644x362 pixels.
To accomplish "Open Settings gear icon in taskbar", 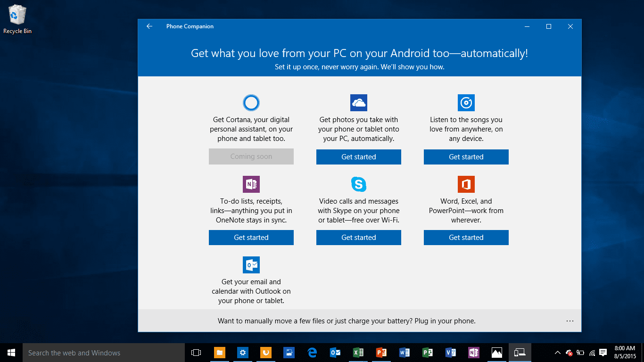I will click(243, 353).
